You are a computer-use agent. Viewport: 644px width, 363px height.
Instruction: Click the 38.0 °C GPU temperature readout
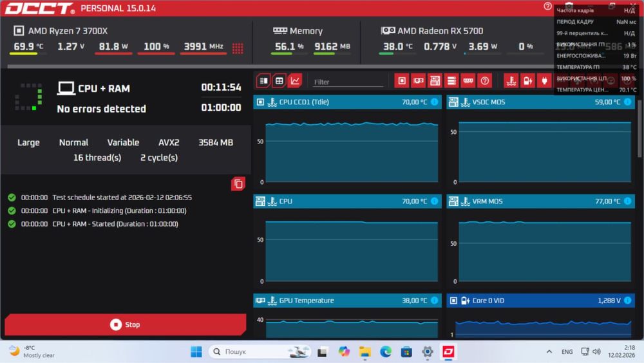pos(397,46)
